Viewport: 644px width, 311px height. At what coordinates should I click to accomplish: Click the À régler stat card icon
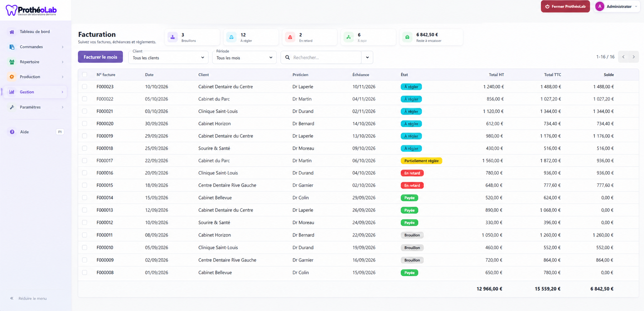tap(231, 37)
